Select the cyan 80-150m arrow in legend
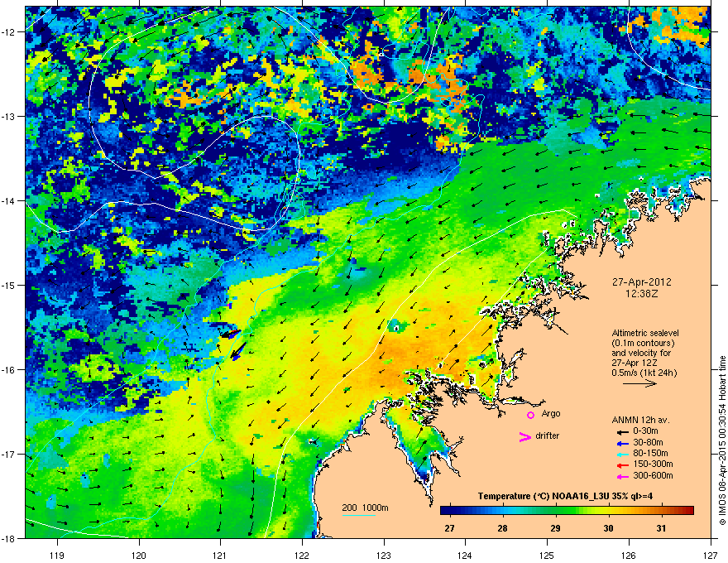Screen dimensions: 728x563 coord(622,454)
